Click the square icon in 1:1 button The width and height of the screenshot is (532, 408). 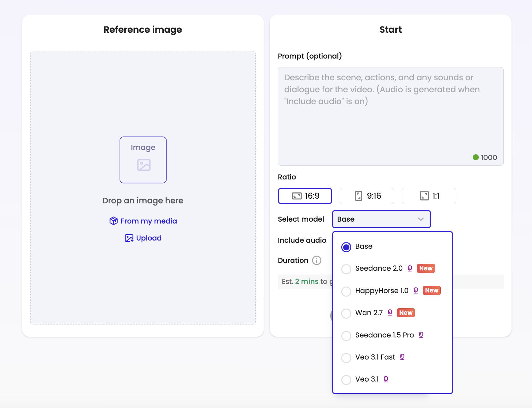click(x=424, y=196)
